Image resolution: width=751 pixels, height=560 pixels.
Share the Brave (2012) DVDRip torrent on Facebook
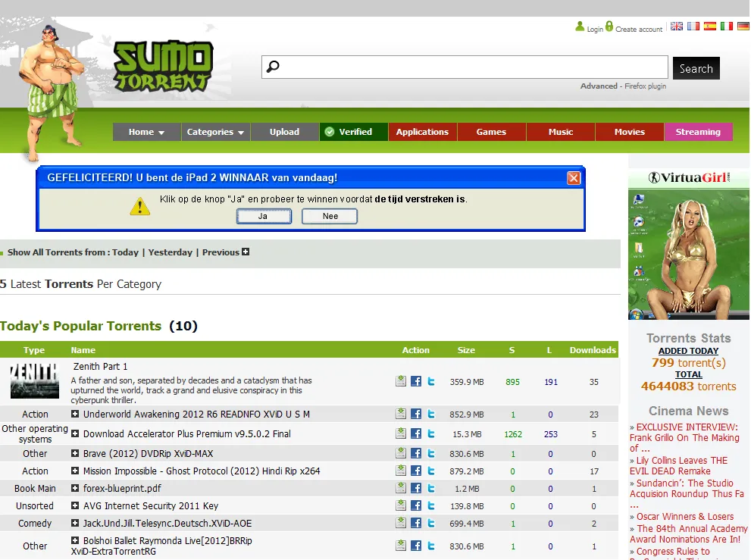click(416, 454)
